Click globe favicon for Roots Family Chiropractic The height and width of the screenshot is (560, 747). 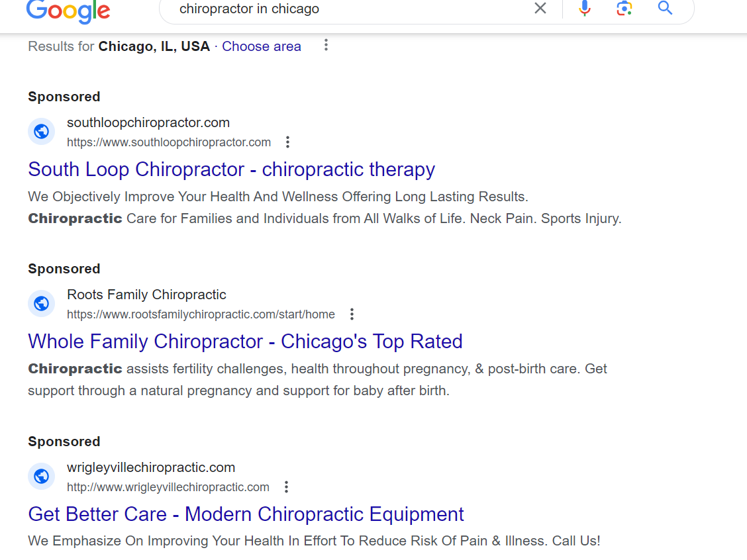42,303
